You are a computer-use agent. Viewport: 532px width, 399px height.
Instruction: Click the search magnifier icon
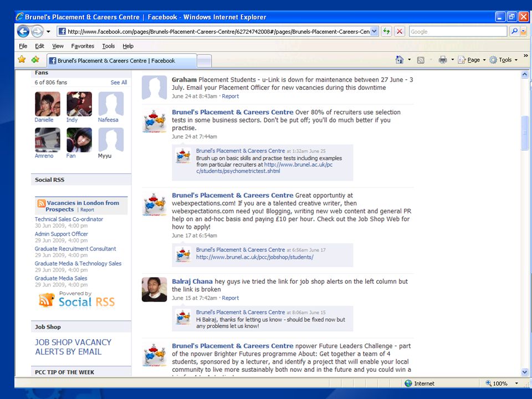[x=514, y=32]
